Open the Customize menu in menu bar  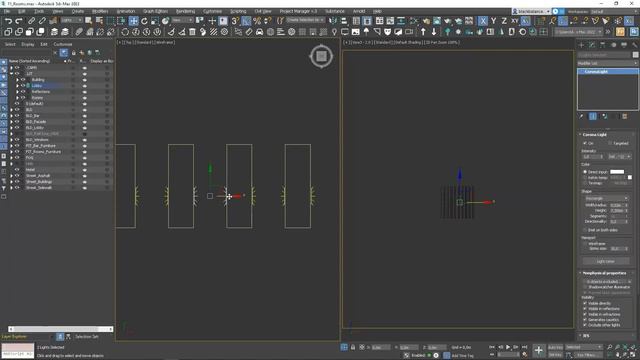pyautogui.click(x=212, y=11)
